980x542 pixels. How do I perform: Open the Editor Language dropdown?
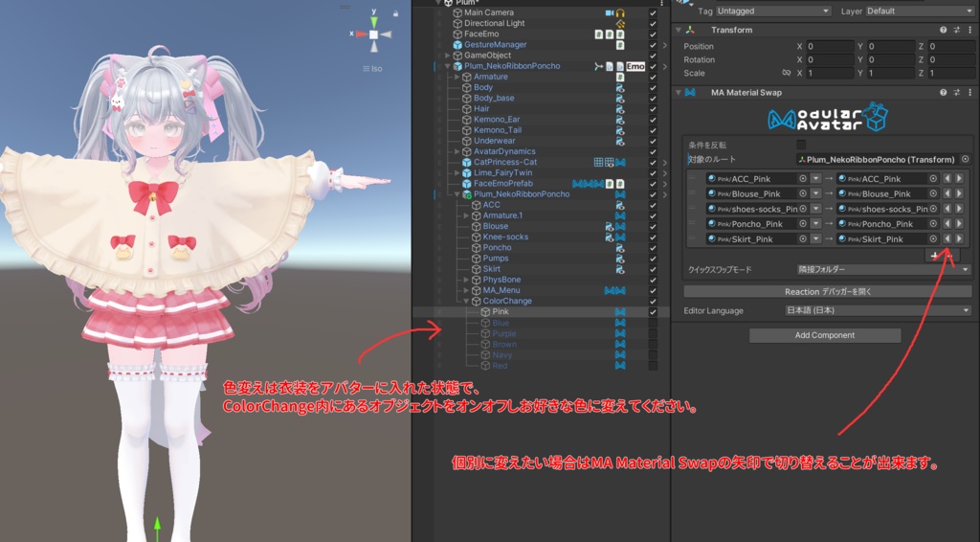coord(877,310)
